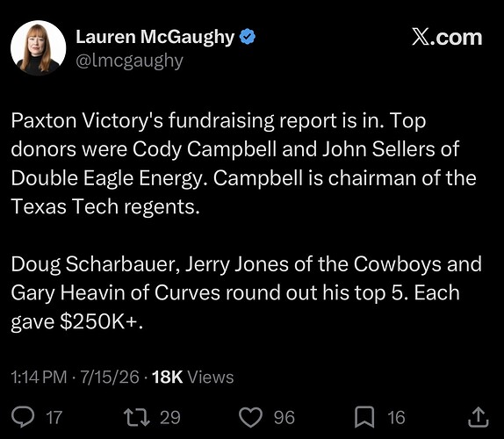
Task: Open the share upload arrow icon
Action: point(478,417)
